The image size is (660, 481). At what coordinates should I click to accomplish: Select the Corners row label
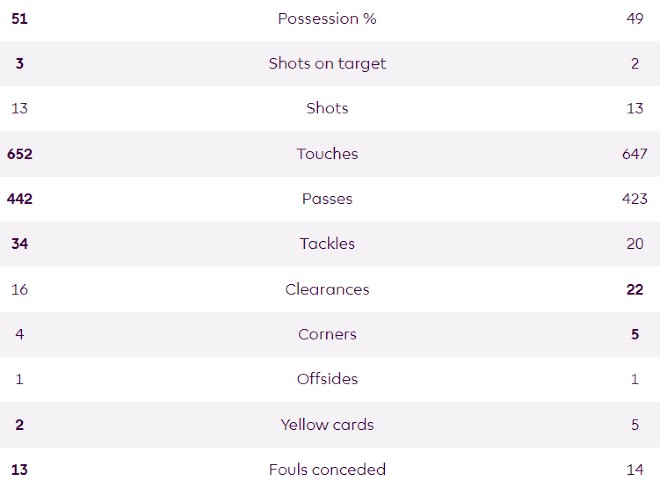(327, 334)
